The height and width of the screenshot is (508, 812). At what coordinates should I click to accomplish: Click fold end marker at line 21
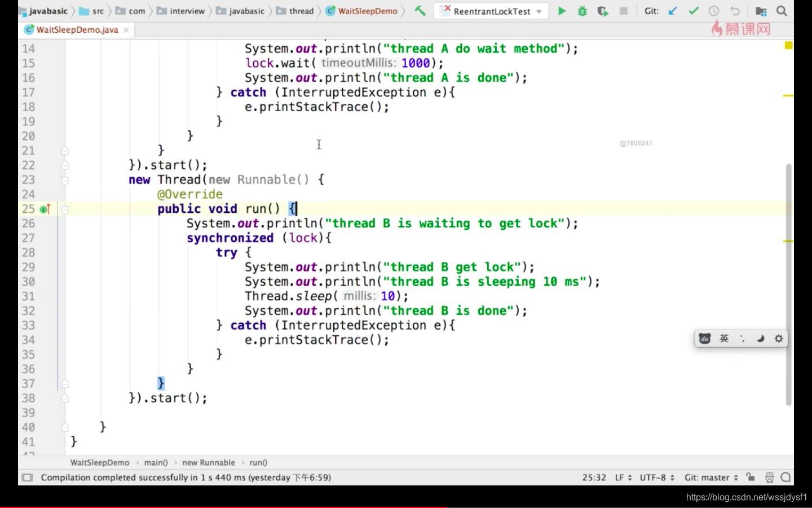point(65,151)
